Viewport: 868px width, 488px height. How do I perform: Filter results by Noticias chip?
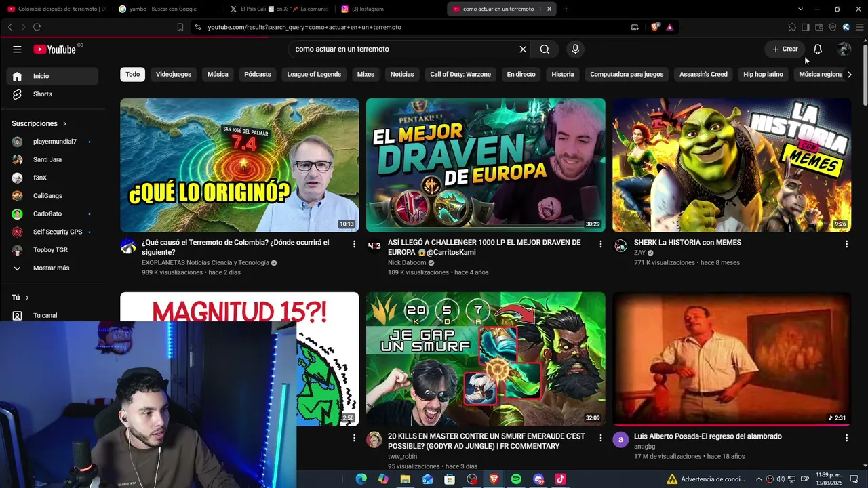click(402, 74)
